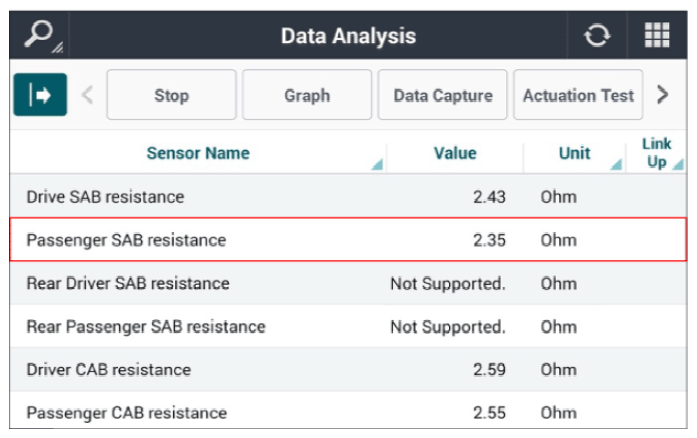The width and height of the screenshot is (697, 438).
Task: Select the Rear Passenger SAB resistance row
Action: tap(348, 326)
